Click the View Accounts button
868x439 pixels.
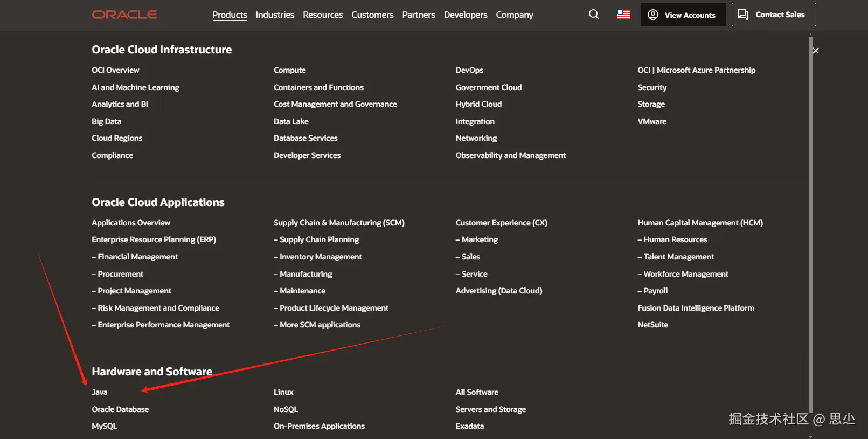coord(683,15)
